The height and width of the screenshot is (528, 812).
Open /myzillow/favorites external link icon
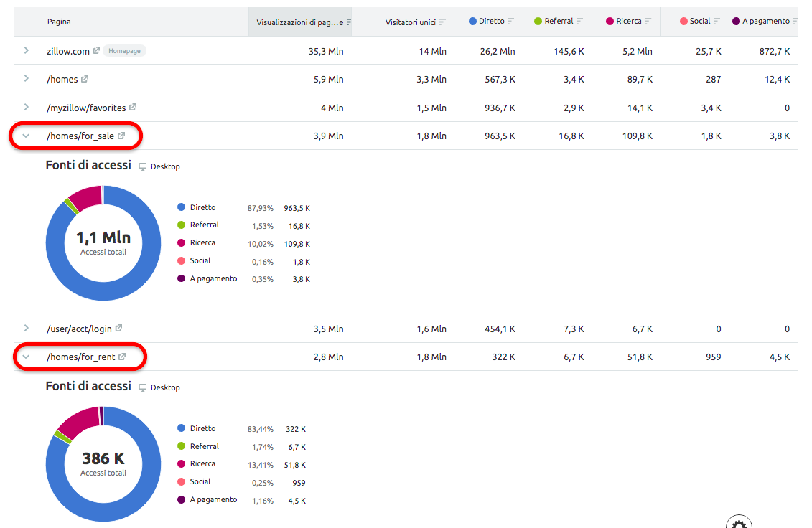click(x=133, y=108)
